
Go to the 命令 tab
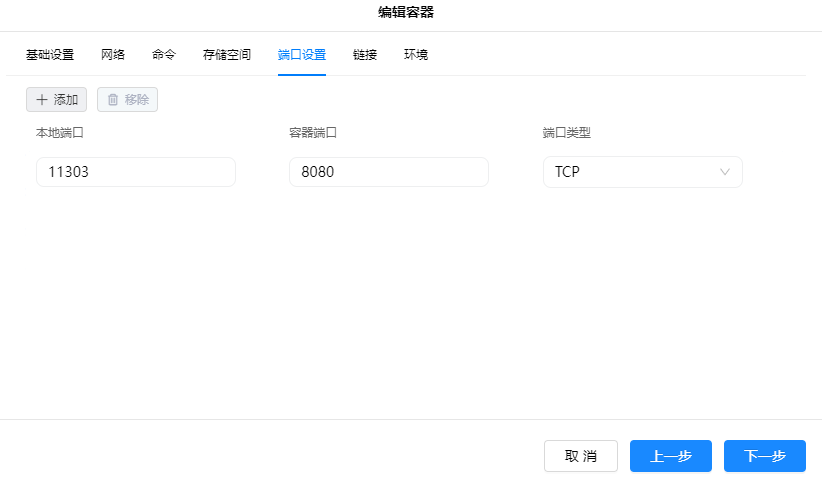pos(164,55)
